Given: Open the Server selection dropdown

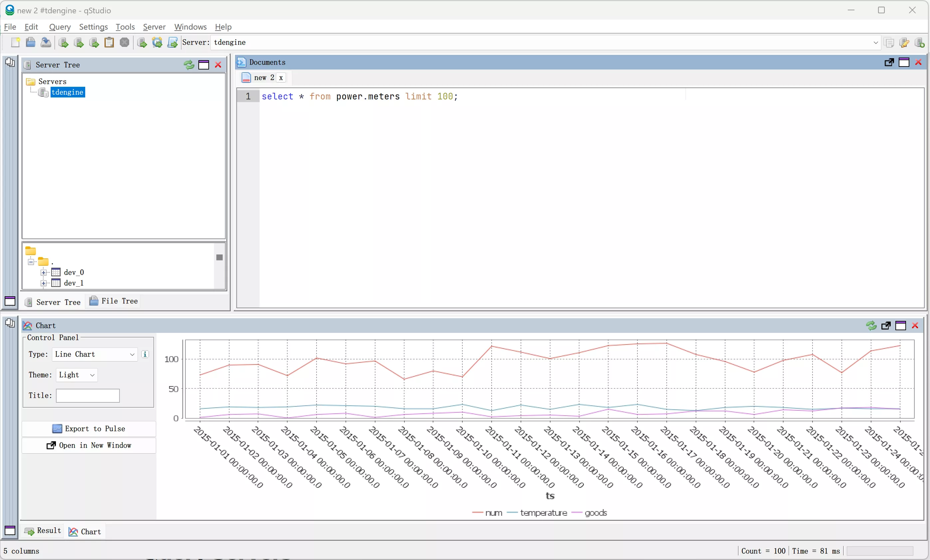Looking at the screenshot, I should [x=876, y=43].
